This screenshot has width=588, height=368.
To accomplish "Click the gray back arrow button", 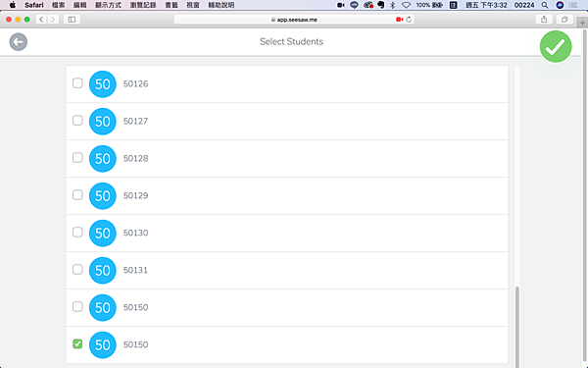I will pyautogui.click(x=19, y=41).
